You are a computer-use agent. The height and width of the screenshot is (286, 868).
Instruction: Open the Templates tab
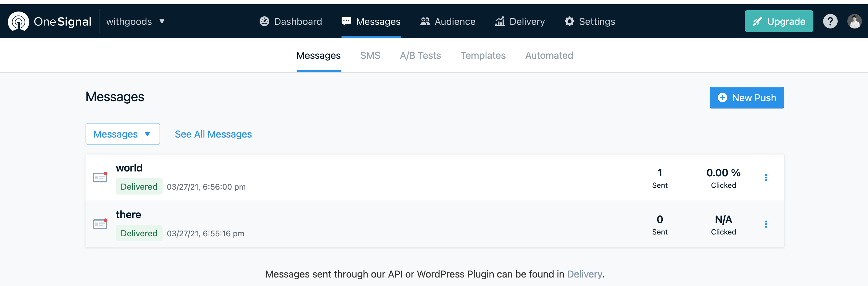pyautogui.click(x=483, y=55)
